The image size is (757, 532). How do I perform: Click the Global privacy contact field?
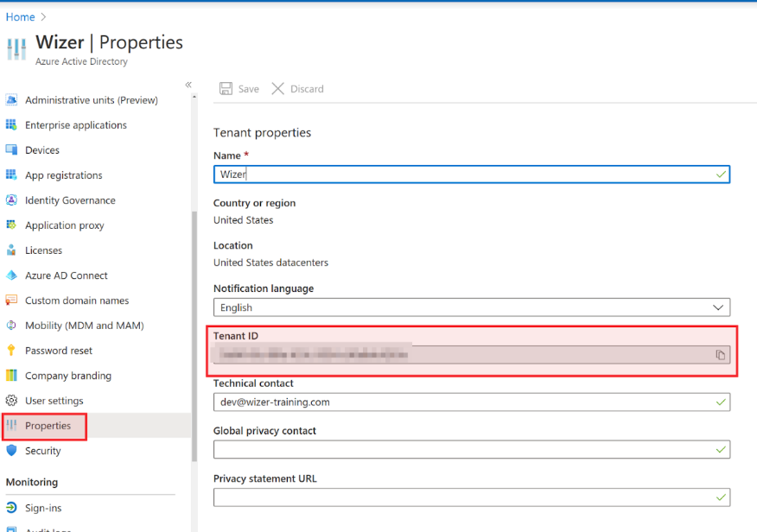[472, 450]
